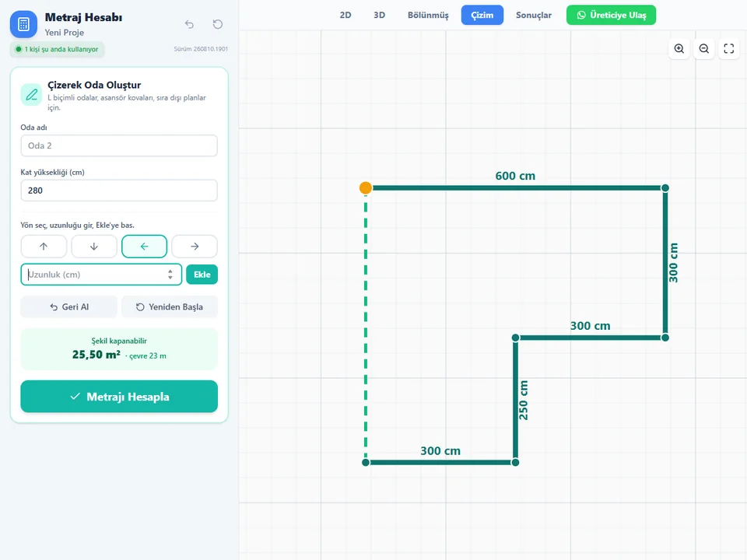747x560 pixels.
Task: Click the orange start point on canvas
Action: click(x=366, y=188)
